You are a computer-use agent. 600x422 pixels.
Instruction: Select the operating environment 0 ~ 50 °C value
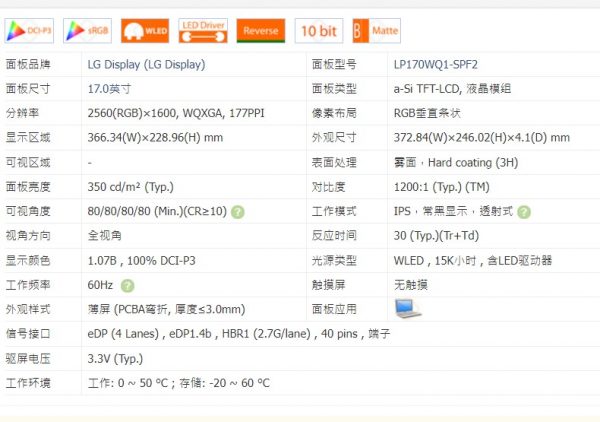coord(179,383)
